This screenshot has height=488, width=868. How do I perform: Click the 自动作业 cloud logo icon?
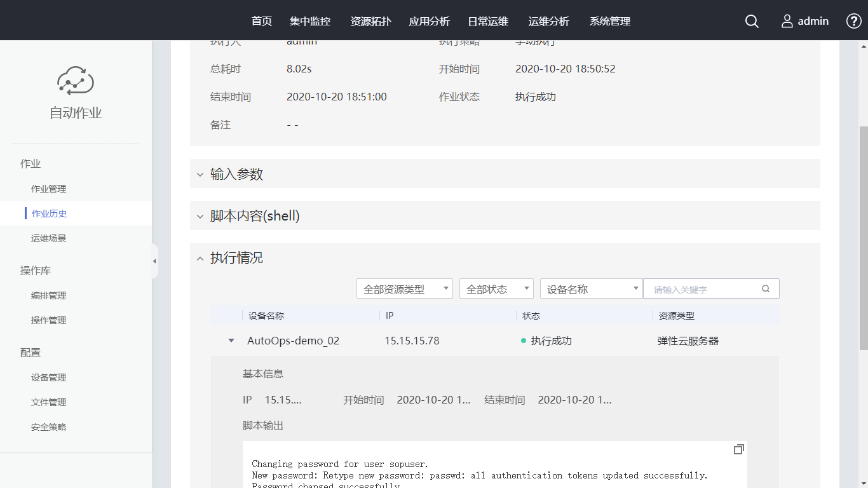[x=76, y=80]
